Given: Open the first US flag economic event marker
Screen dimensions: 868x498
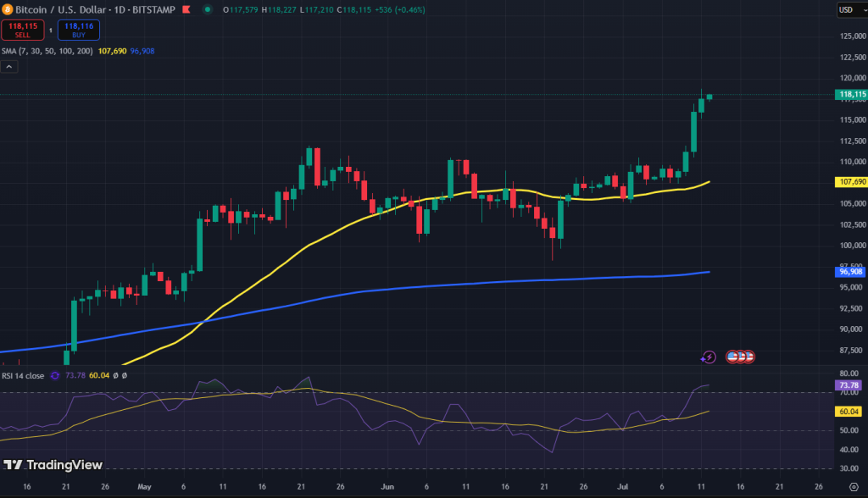Looking at the screenshot, I should [x=732, y=357].
